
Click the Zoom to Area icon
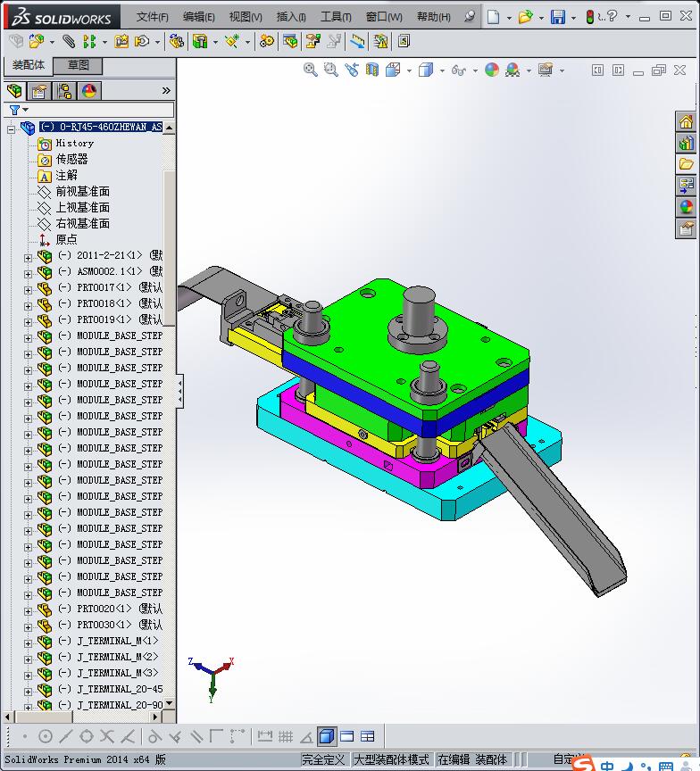point(330,70)
